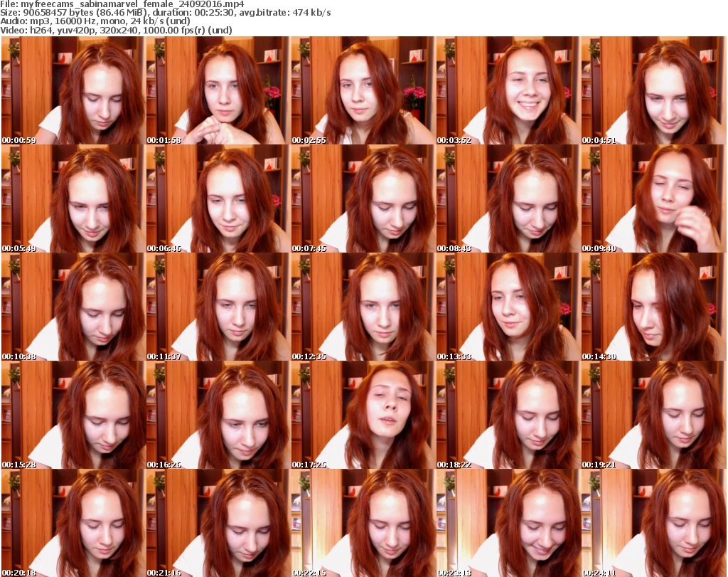Select the thumbnail stamped 00:21:16

point(218,523)
